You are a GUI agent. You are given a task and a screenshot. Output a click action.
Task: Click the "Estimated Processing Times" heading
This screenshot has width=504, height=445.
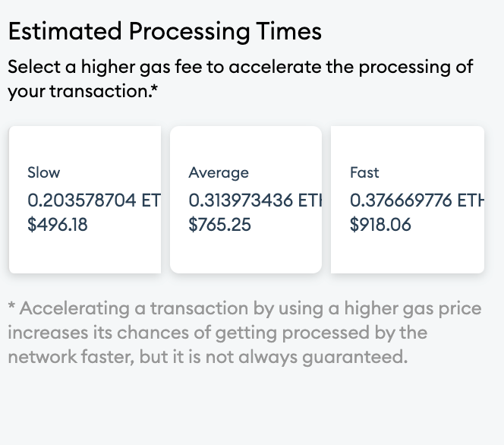(165, 31)
